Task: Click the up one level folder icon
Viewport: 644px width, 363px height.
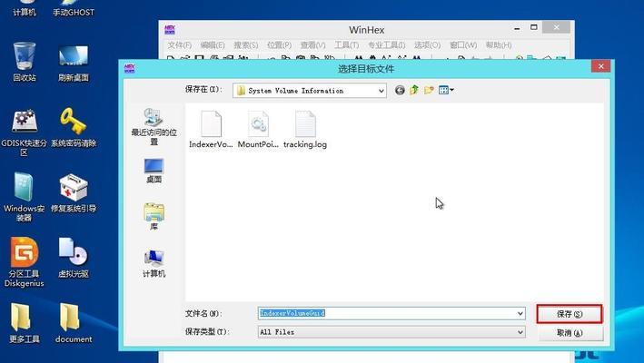Action: [x=414, y=90]
